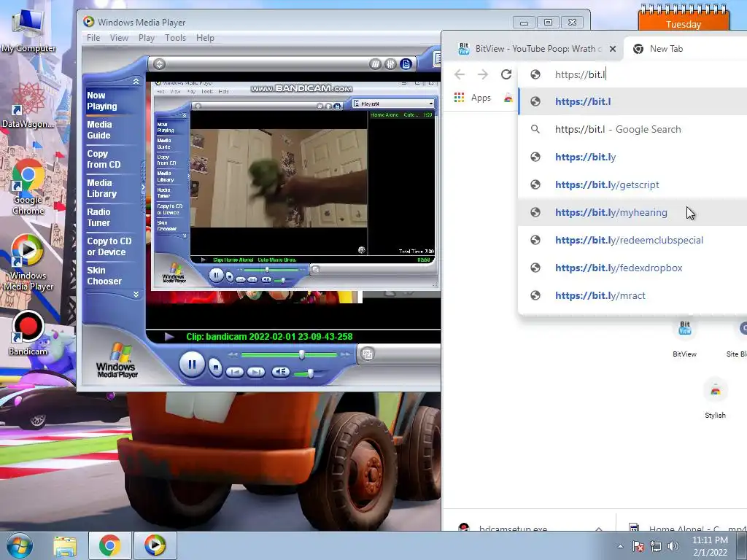
Task: Open the Skin Chooser
Action: point(104,276)
